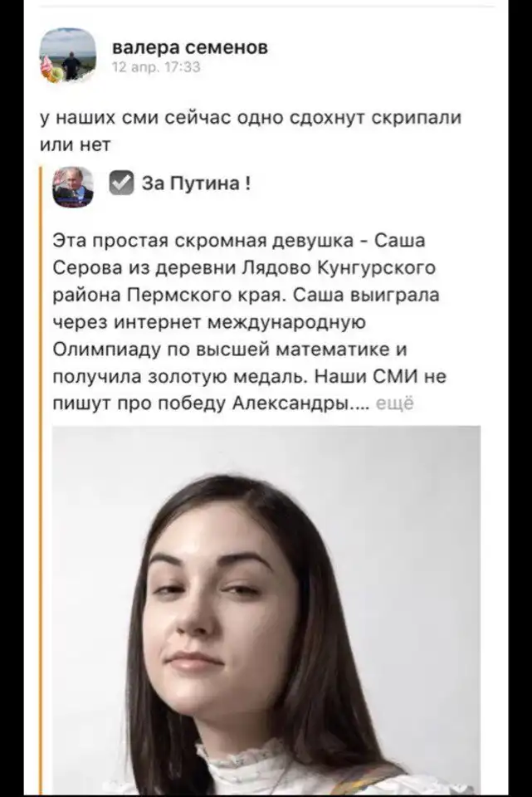Click the comment line "у наших сми сейчас одно"
The height and width of the screenshot is (797, 532).
(x=162, y=117)
